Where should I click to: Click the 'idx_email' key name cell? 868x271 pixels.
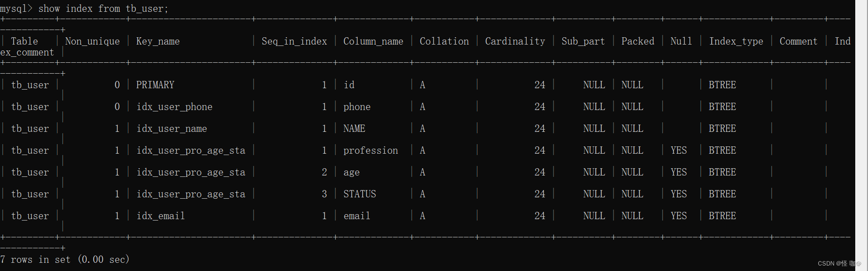(160, 216)
